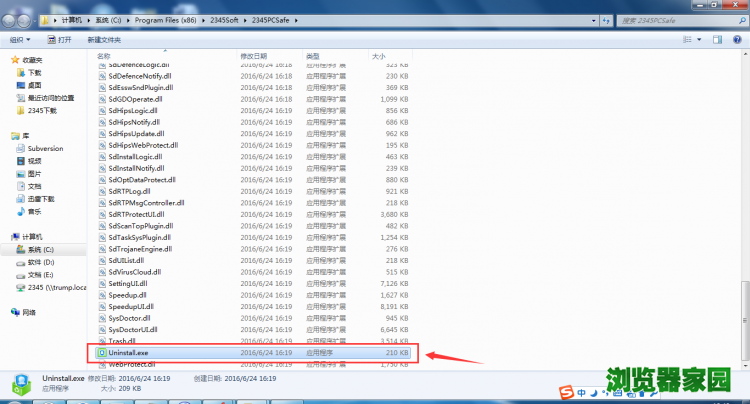Image resolution: width=750 pixels, height=404 pixels.
Task: Click the 打开 (Open) toolbar button
Action: 59,39
